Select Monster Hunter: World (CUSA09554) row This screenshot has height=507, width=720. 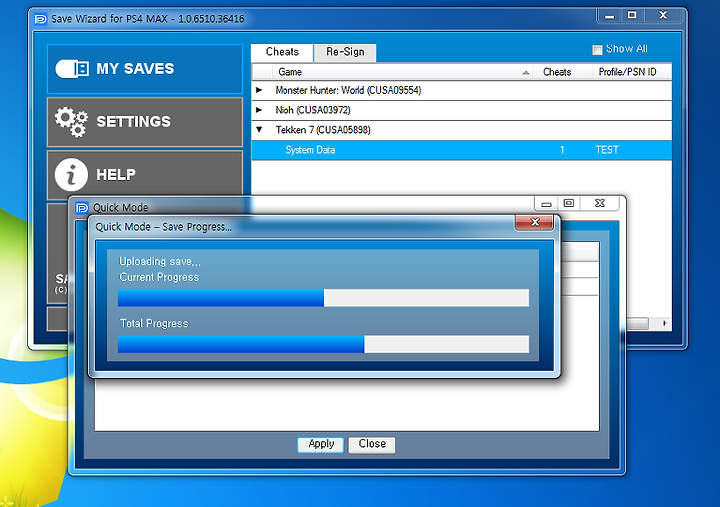point(461,90)
